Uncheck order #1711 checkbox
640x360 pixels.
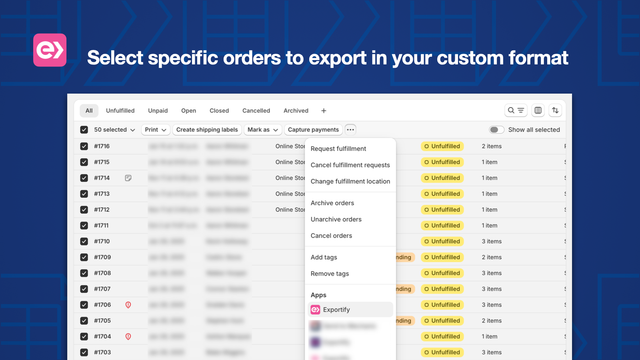pyautogui.click(x=84, y=225)
